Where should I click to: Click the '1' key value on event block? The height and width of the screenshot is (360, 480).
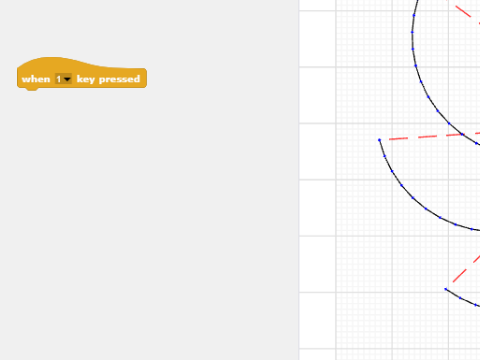pos(59,79)
